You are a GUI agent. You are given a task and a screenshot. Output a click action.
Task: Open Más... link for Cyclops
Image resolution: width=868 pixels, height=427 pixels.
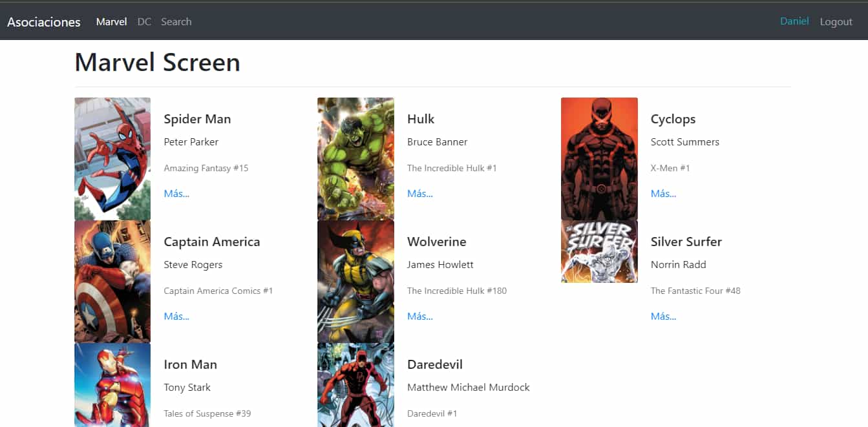point(664,194)
